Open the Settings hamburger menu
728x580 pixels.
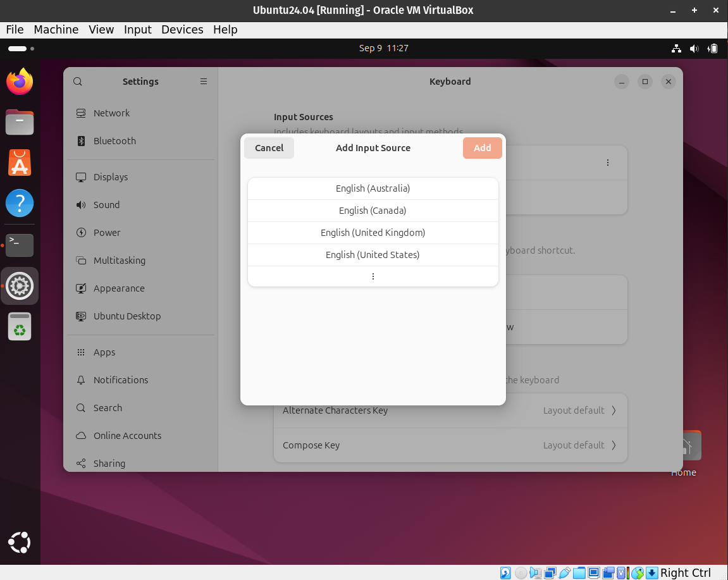204,82
